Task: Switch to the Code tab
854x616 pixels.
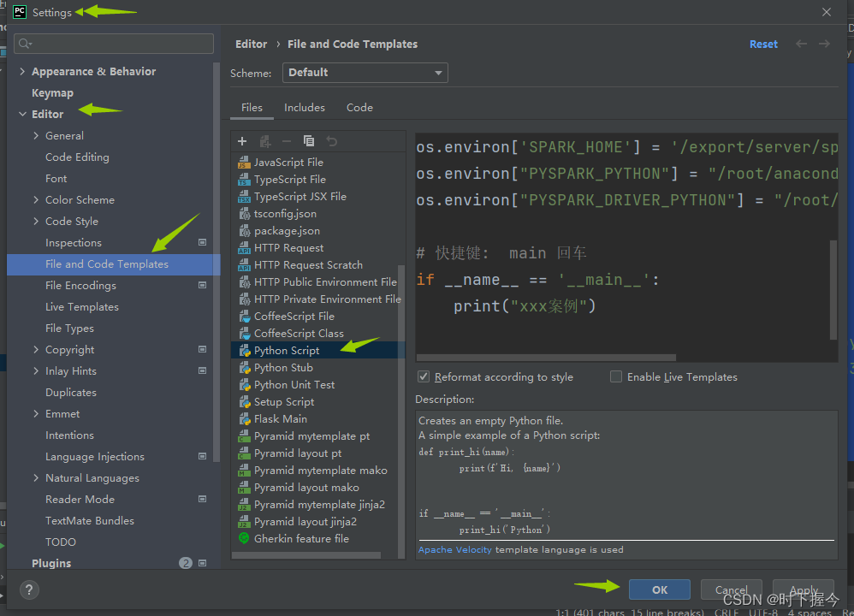Action: [359, 107]
